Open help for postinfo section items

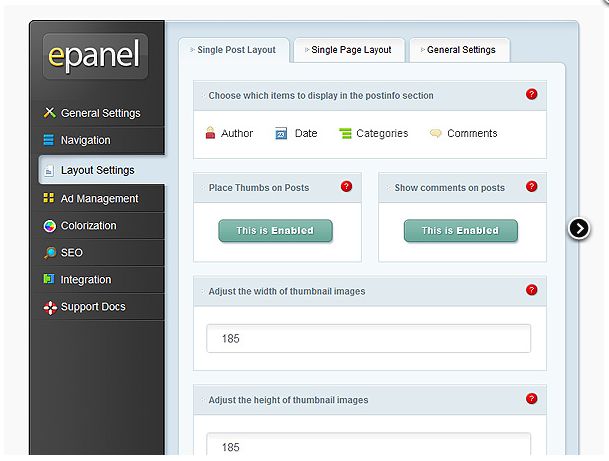pyautogui.click(x=531, y=94)
